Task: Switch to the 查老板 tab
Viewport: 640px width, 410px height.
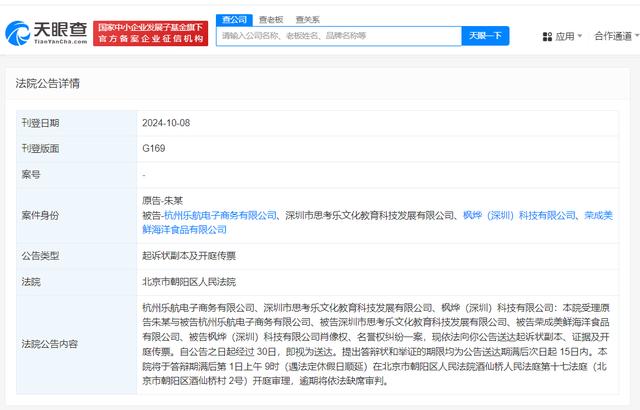Action: [x=270, y=18]
